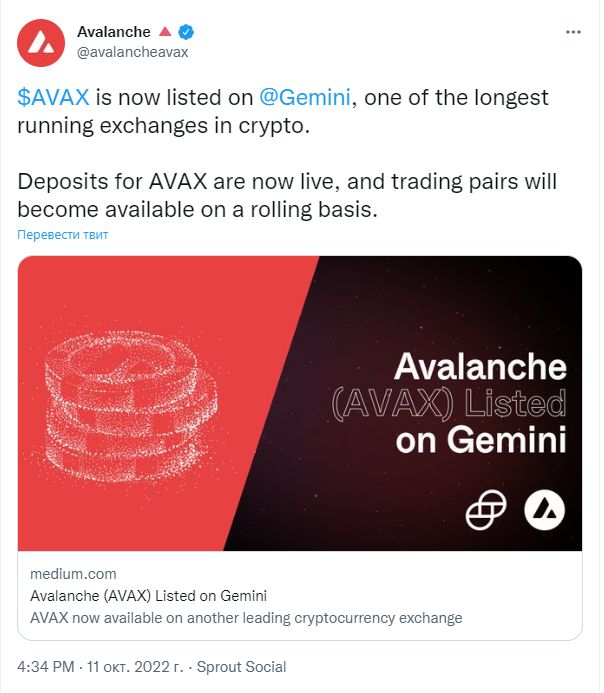604x693 pixels.
Task: Click the 11 окт. 2022 г. date
Action: point(135,666)
